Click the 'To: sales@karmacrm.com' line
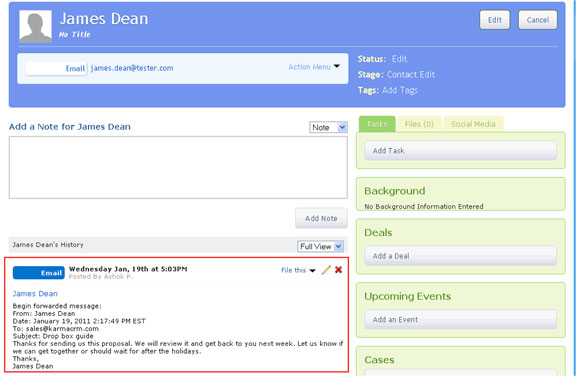Screen dimensions: 576x376 (55, 329)
